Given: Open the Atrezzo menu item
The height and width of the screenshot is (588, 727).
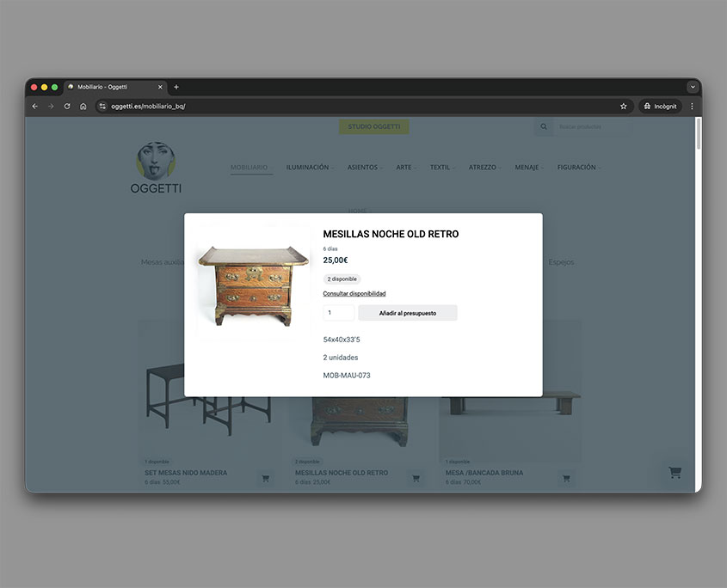Looking at the screenshot, I should point(484,168).
